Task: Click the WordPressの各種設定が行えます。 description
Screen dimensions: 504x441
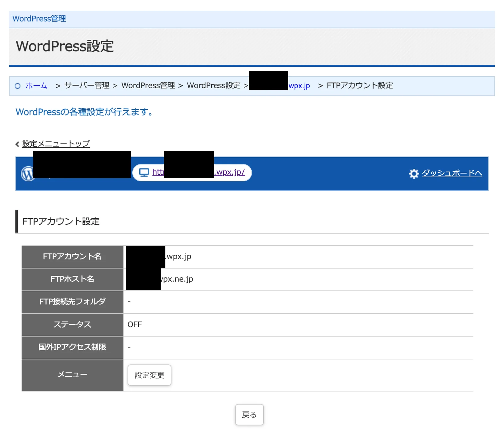Action: [x=84, y=112]
